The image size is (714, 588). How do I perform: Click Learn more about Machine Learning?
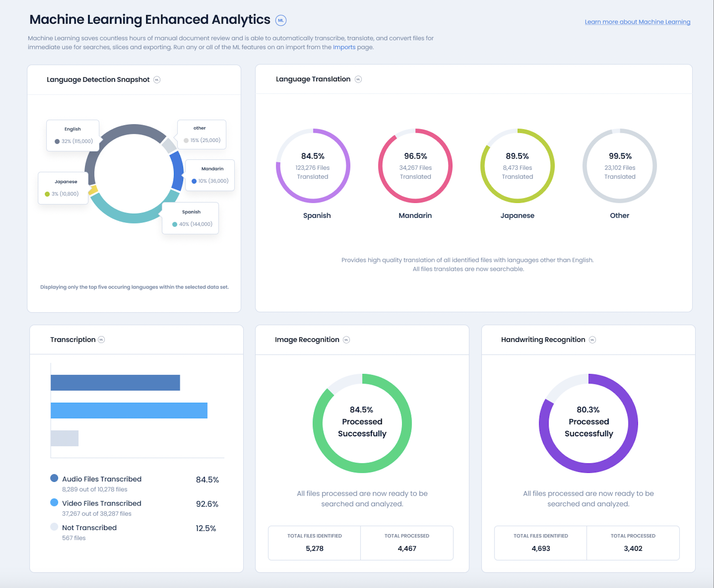637,22
